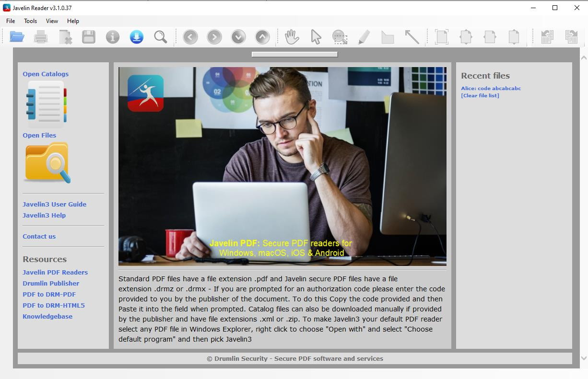
Task: Open the File menu
Action: point(11,21)
